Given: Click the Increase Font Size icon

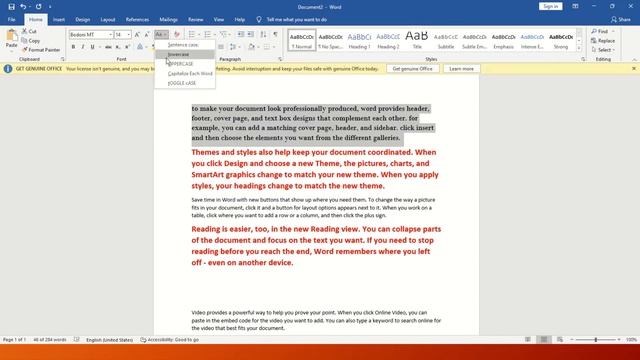Looking at the screenshot, I should click(137, 35).
